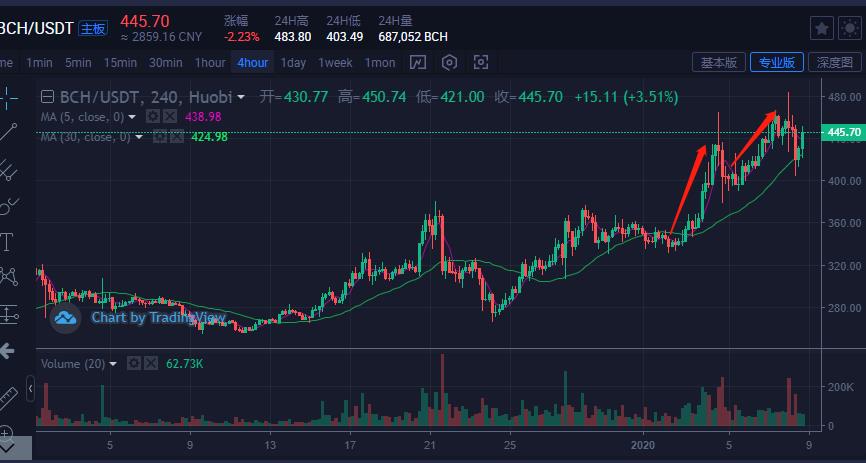Switch to 5min interval
This screenshot has height=463, width=866.
point(78,63)
